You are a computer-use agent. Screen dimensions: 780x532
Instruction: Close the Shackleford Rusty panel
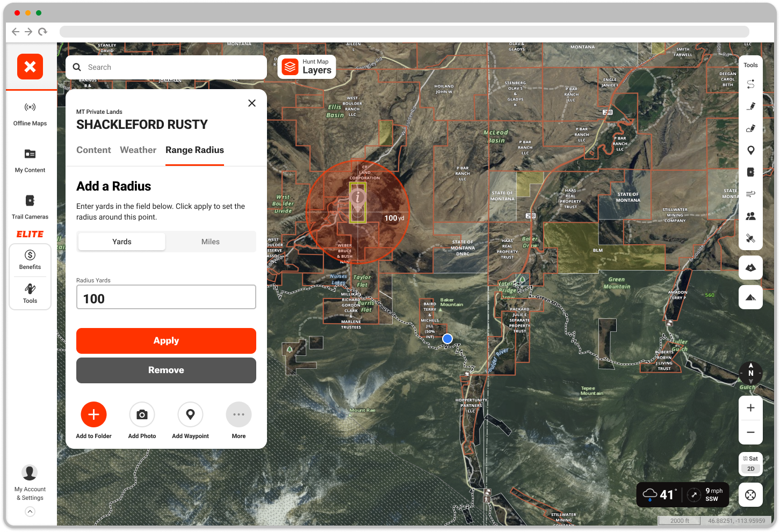252,103
